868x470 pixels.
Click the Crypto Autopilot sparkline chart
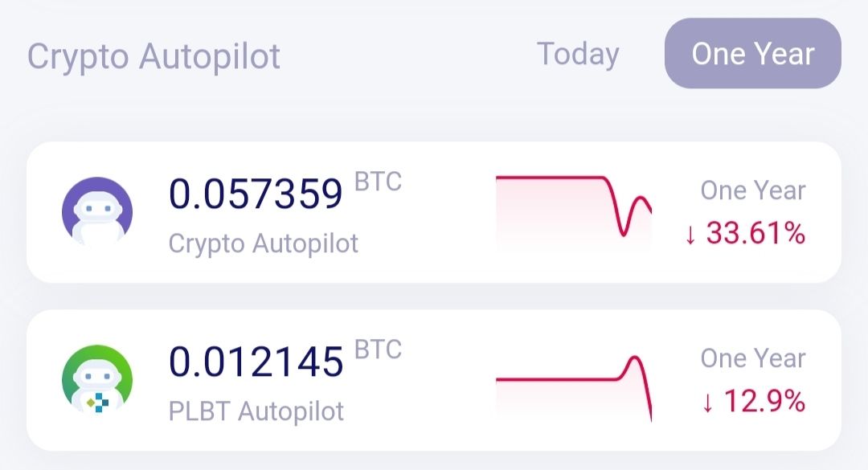574,210
